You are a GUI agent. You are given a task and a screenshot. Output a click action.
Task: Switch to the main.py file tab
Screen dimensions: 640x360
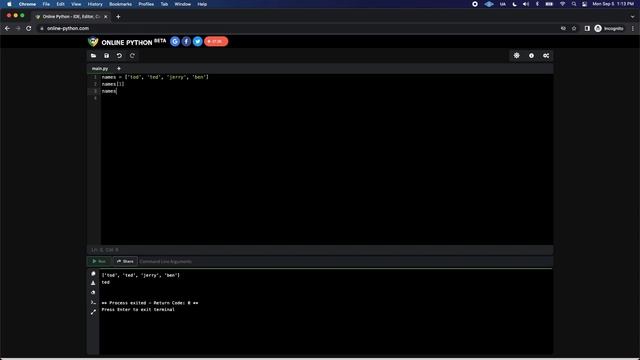pos(100,69)
